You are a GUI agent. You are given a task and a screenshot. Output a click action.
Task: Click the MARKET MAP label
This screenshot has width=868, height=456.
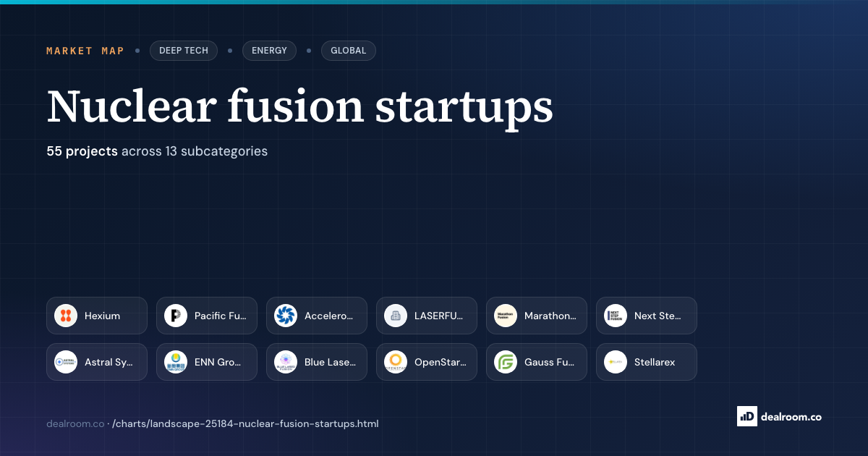click(85, 51)
